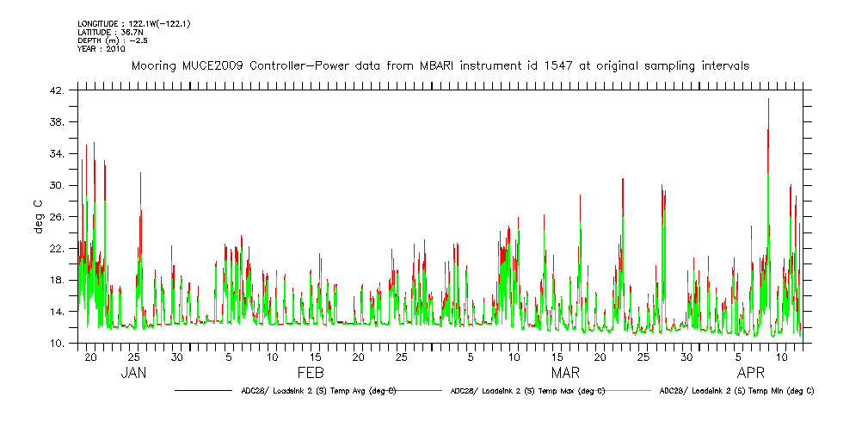868x434 pixels.
Task: Click the LONGITUDE header line
Action: click(133, 24)
